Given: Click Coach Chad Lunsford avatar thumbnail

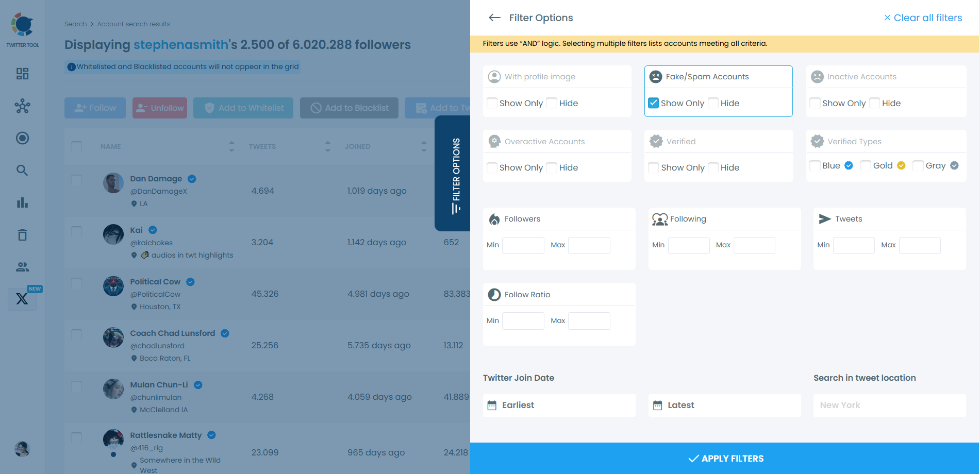Looking at the screenshot, I should 113,337.
